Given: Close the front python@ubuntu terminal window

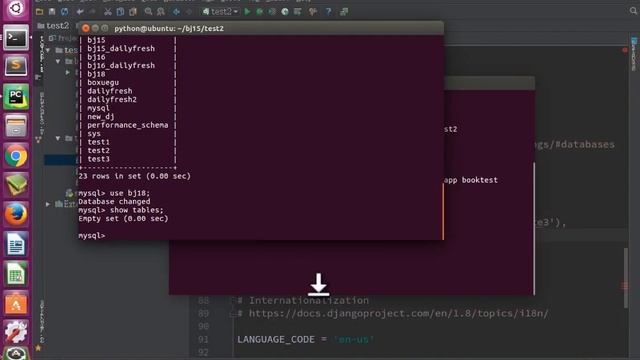Looking at the screenshot, I should pyautogui.click(x=85, y=28).
